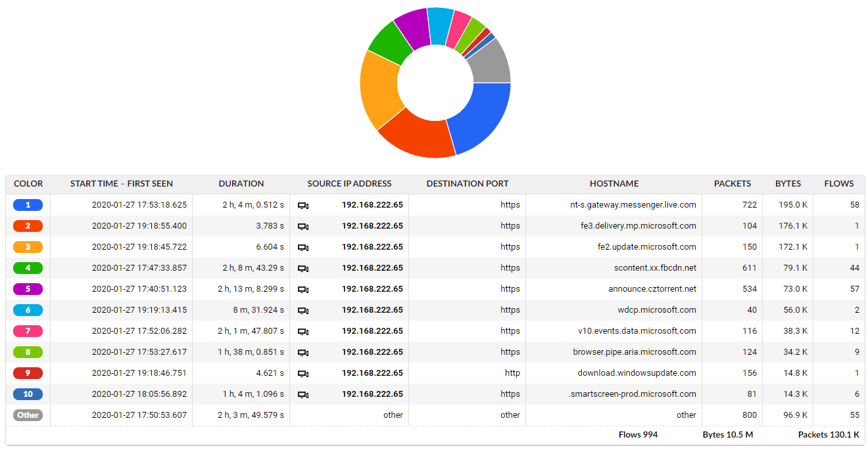Click the Hostname column header
The width and height of the screenshot is (868, 452).
[614, 184]
